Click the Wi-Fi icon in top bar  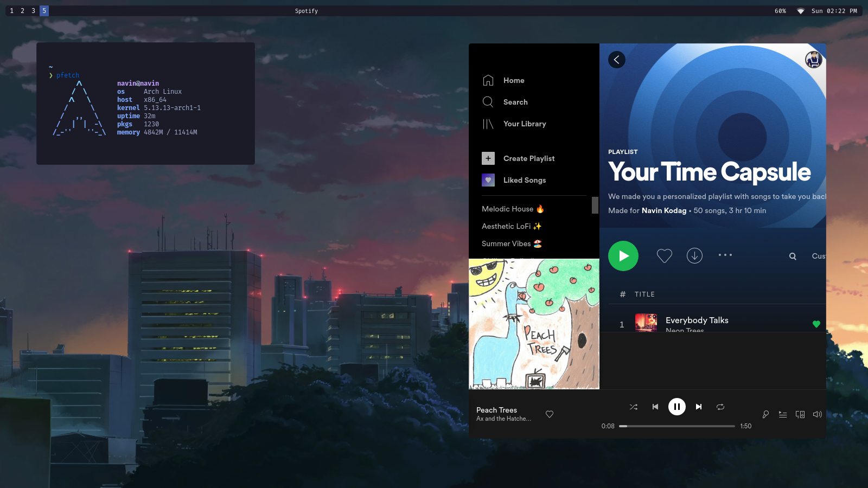click(x=800, y=11)
